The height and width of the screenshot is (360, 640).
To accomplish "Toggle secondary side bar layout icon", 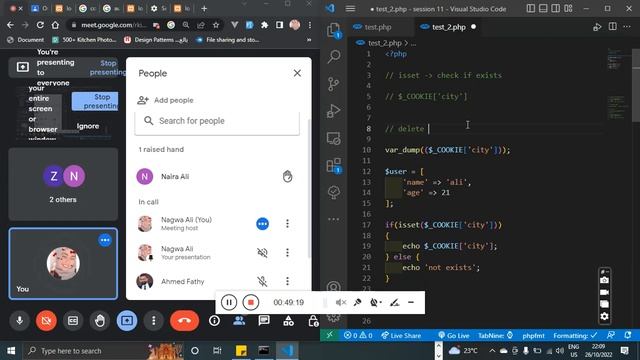I will pyautogui.click(x=556, y=8).
